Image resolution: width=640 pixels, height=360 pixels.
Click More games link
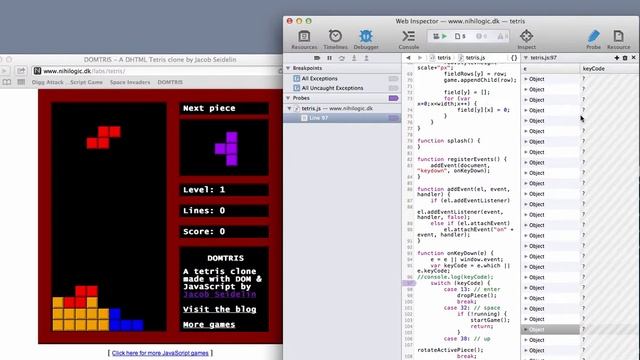tap(209, 324)
